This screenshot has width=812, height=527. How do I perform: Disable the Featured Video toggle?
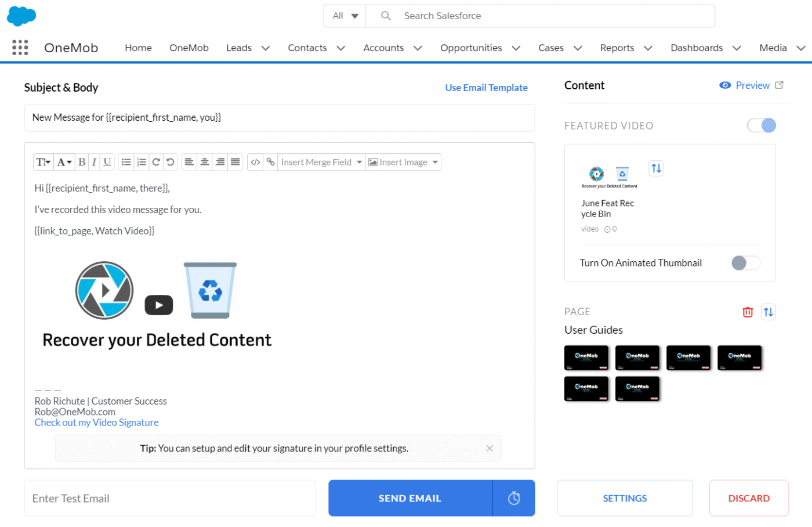[x=761, y=125]
